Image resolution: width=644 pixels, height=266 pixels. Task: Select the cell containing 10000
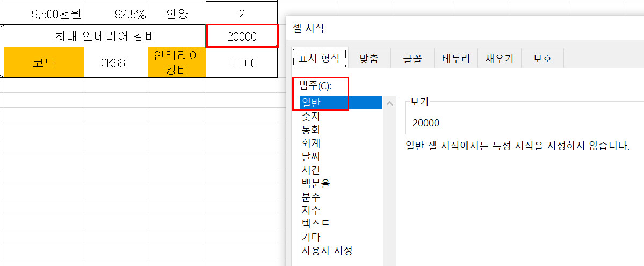[242, 62]
